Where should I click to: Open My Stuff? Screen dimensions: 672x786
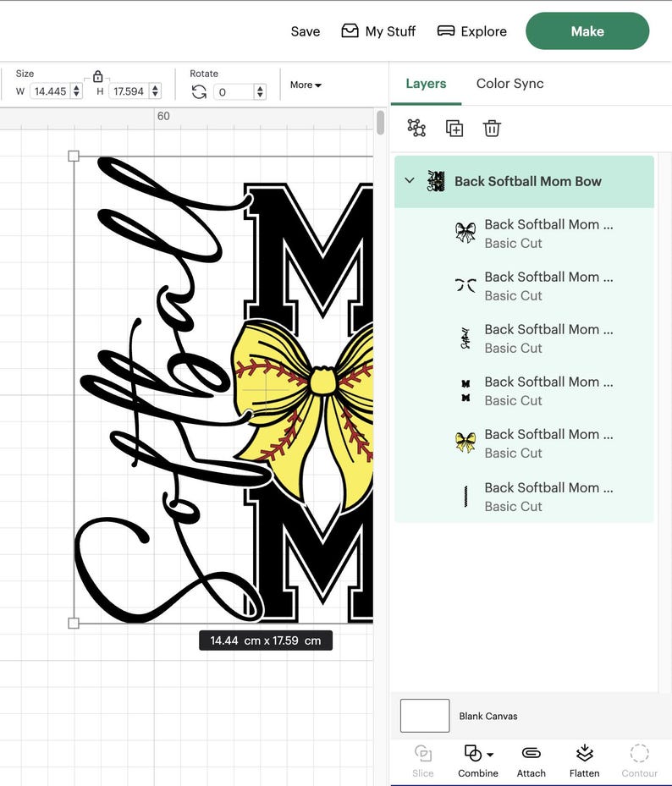pyautogui.click(x=378, y=31)
